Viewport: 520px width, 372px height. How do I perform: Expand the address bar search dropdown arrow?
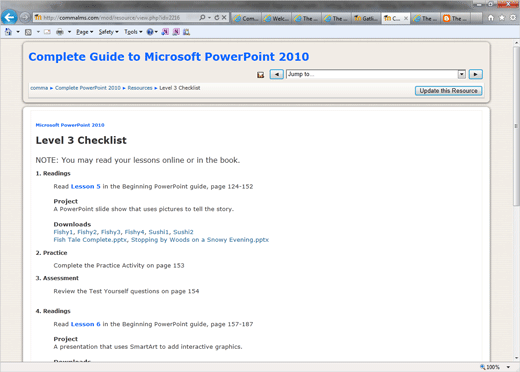point(209,18)
